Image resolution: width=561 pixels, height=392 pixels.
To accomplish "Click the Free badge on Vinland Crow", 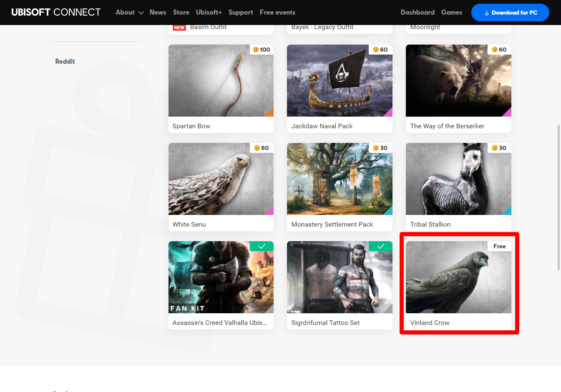I will click(x=500, y=246).
